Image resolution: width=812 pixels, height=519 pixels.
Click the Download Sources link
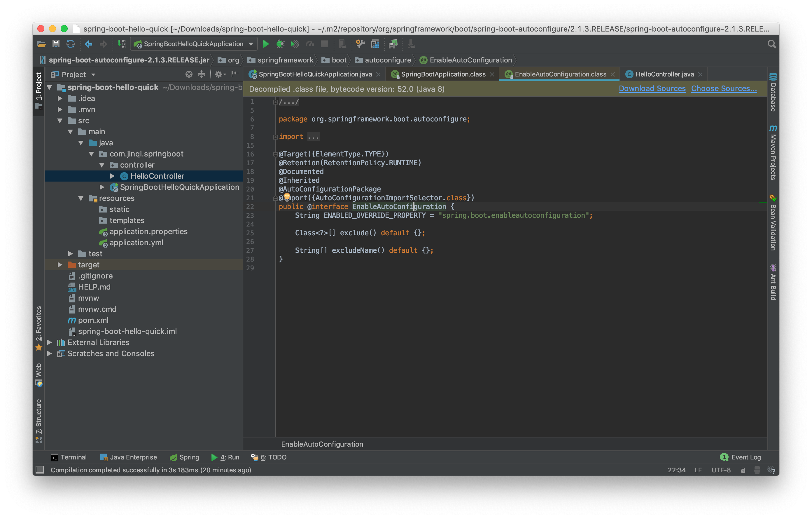click(x=652, y=88)
